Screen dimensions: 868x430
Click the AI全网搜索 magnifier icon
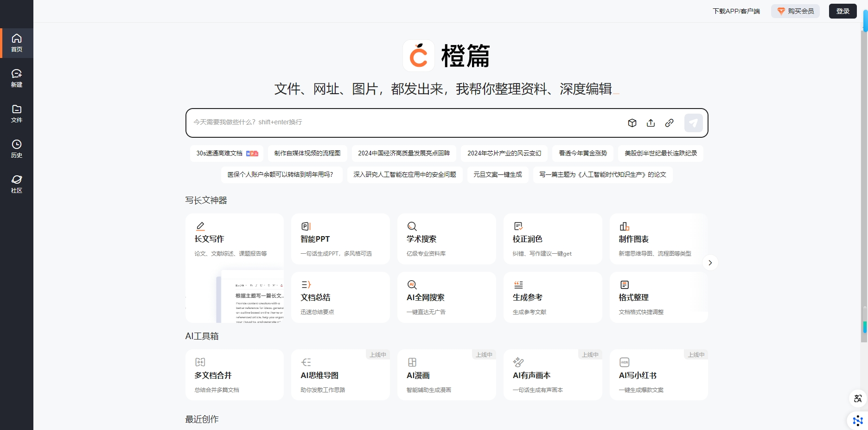(412, 285)
